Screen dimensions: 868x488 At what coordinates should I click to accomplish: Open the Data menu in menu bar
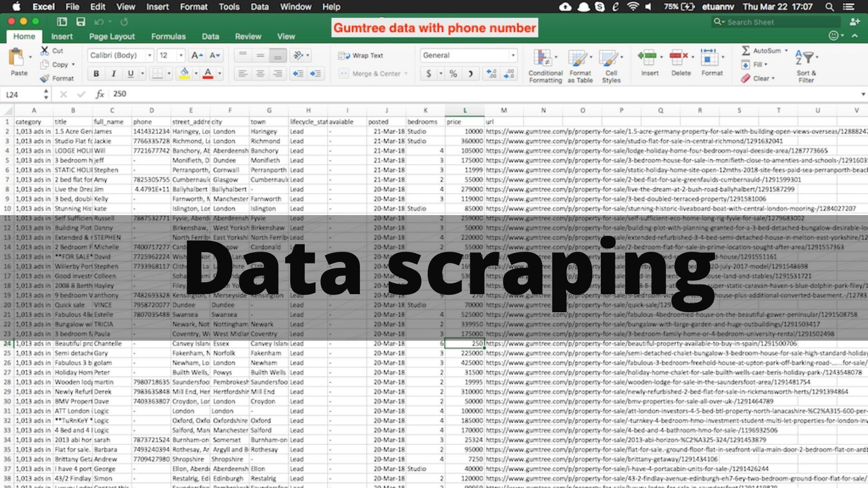click(x=259, y=7)
